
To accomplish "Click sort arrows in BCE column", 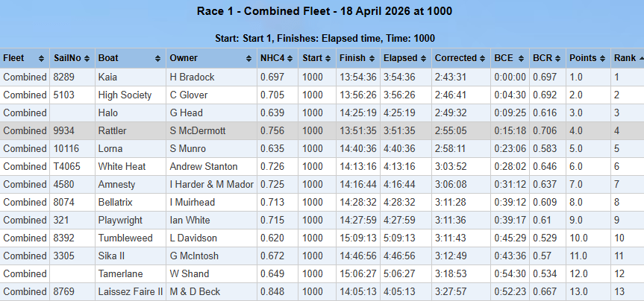I will point(522,58).
